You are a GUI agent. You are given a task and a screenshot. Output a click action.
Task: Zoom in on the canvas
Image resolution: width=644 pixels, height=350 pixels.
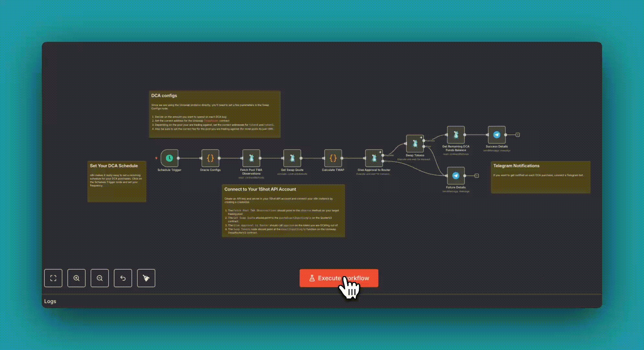tap(76, 278)
